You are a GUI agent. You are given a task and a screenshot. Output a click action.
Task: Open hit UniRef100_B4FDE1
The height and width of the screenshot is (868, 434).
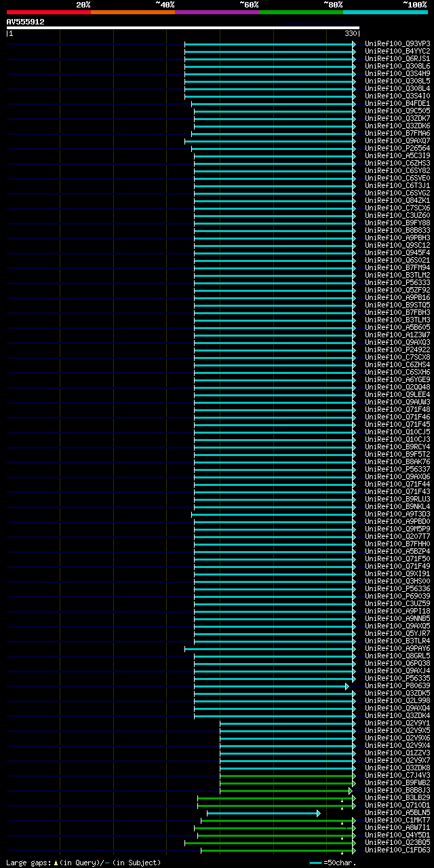click(x=397, y=103)
